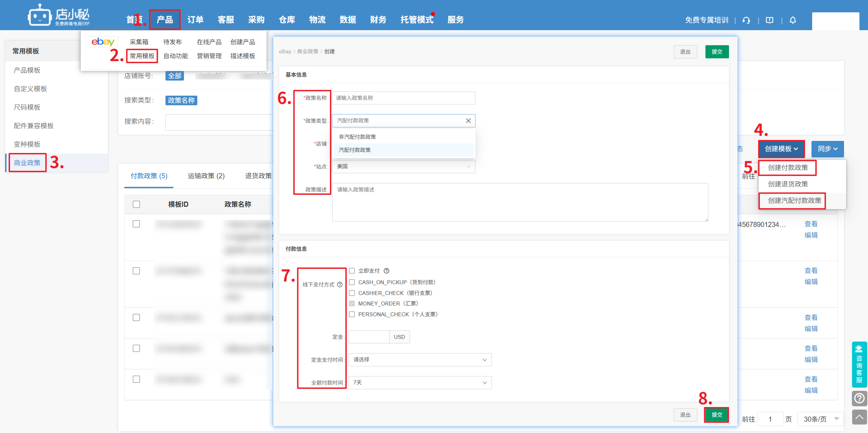Clear policy type with X icon
The width and height of the screenshot is (868, 433).
pyautogui.click(x=468, y=121)
